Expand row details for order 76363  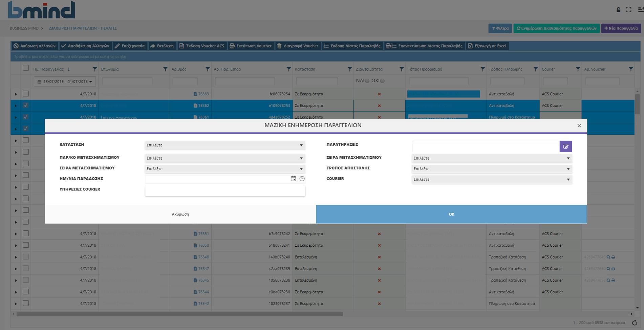(x=16, y=94)
